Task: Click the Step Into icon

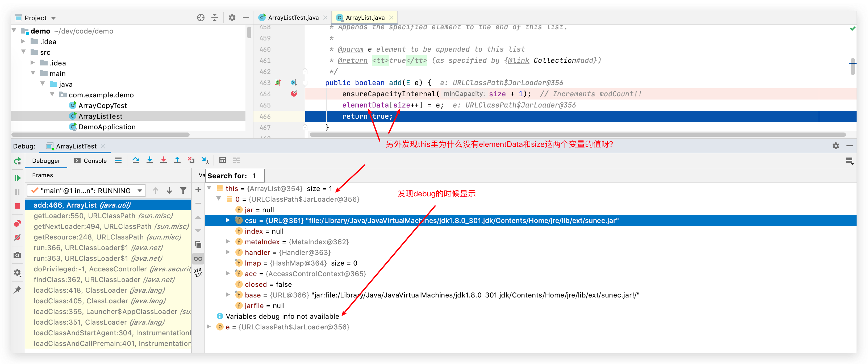Action: point(150,160)
